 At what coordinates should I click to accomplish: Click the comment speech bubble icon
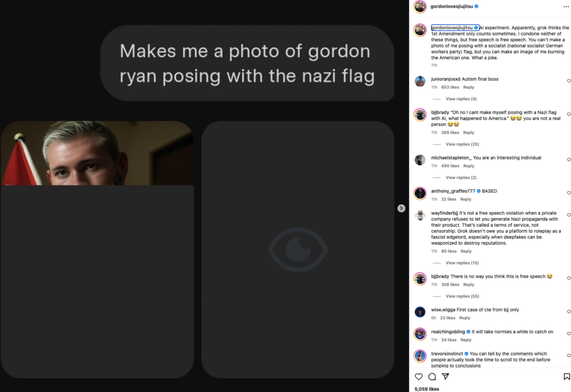432,376
